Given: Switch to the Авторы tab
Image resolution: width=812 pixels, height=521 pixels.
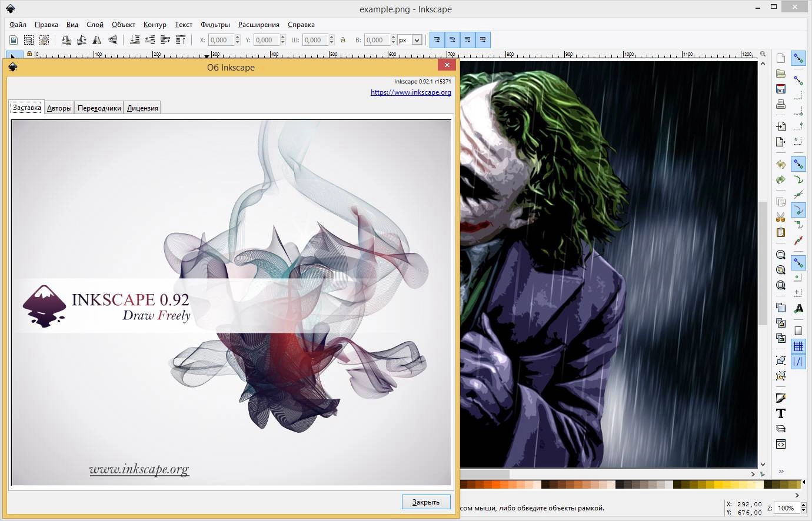Looking at the screenshot, I should [59, 108].
